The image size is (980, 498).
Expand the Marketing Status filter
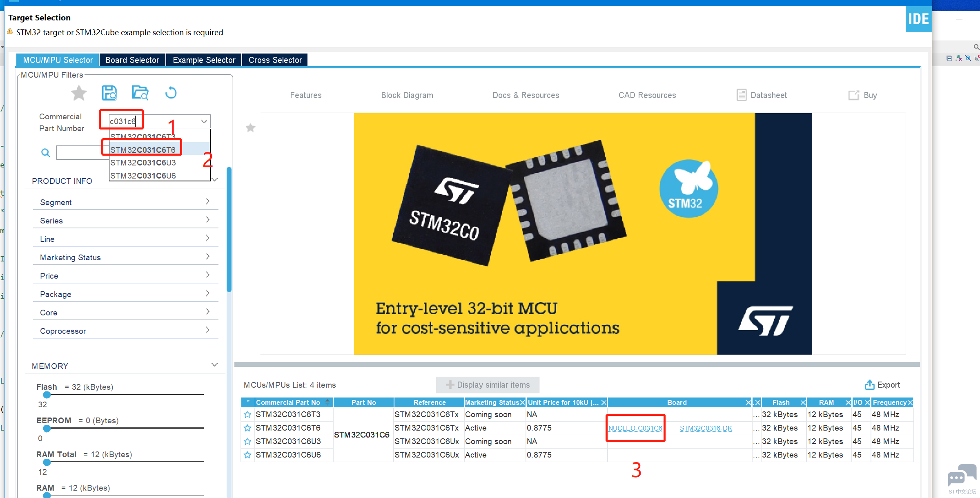pos(207,257)
